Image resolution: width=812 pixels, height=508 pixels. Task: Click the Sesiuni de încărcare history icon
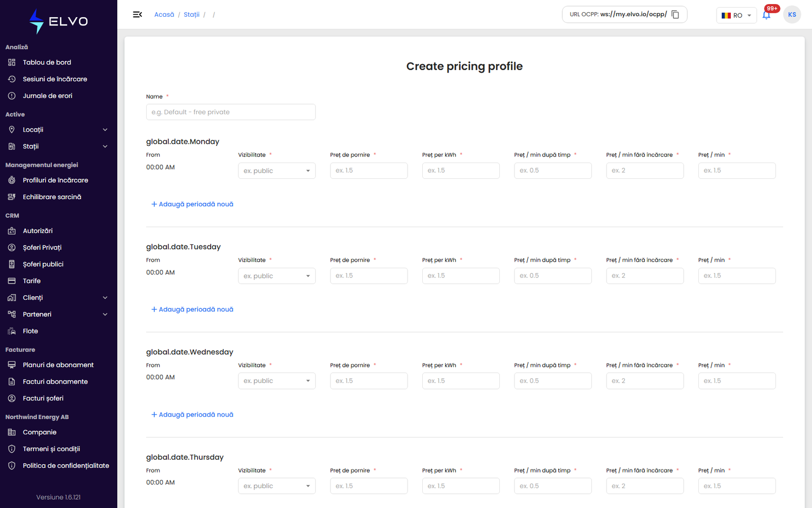point(12,79)
